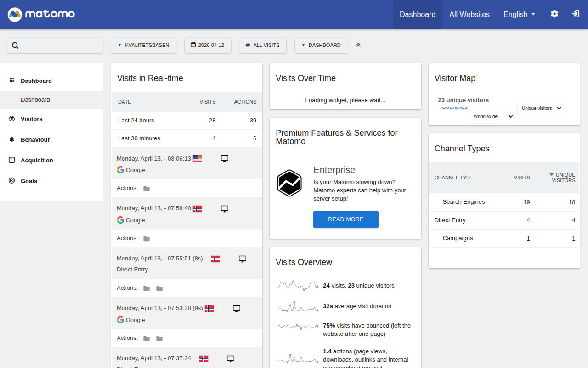Select the top Dashboard menu item

tap(417, 14)
